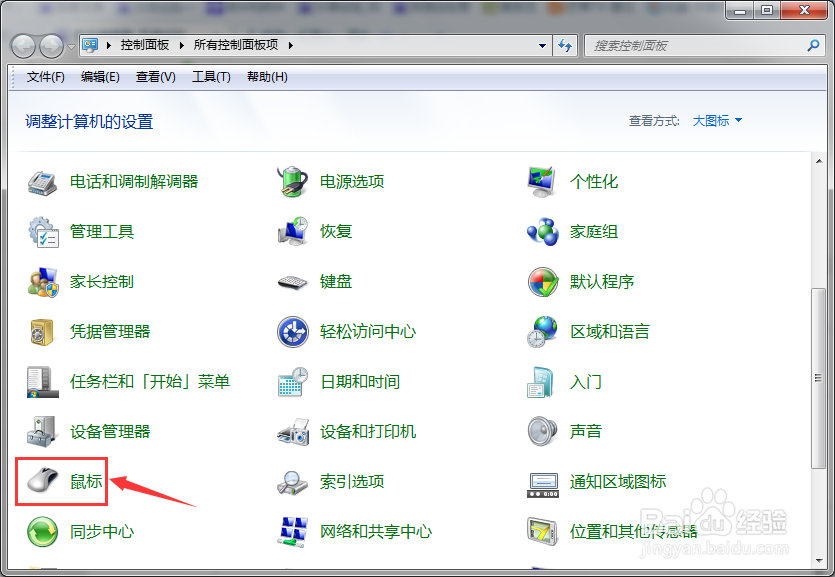The width and height of the screenshot is (835, 577).
Task: Expand the arrow after 控制面板 breadcrumb
Action: pos(182,45)
